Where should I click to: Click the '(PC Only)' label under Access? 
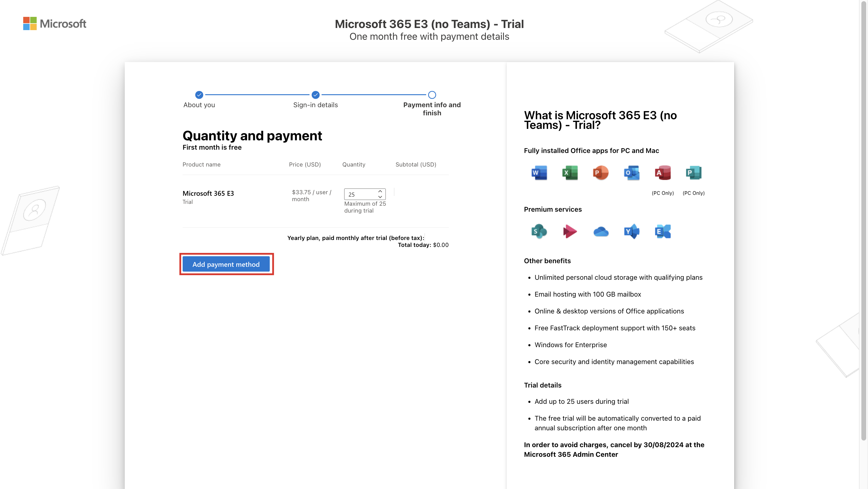[662, 193]
